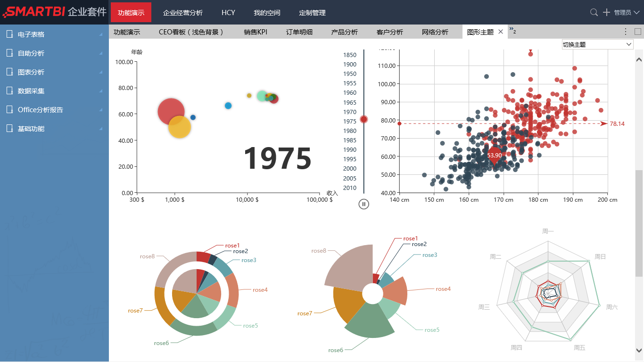This screenshot has width=644, height=362.
Task: Click the 53.90 red pin marker
Action: click(x=494, y=156)
